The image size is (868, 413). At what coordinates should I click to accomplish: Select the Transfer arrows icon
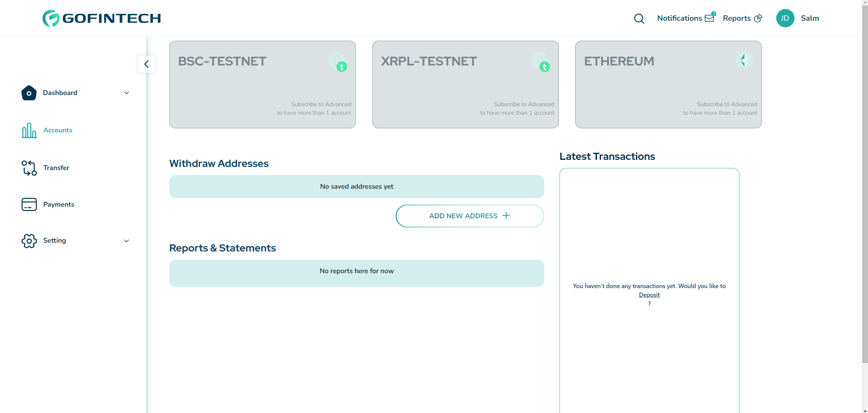coord(29,168)
